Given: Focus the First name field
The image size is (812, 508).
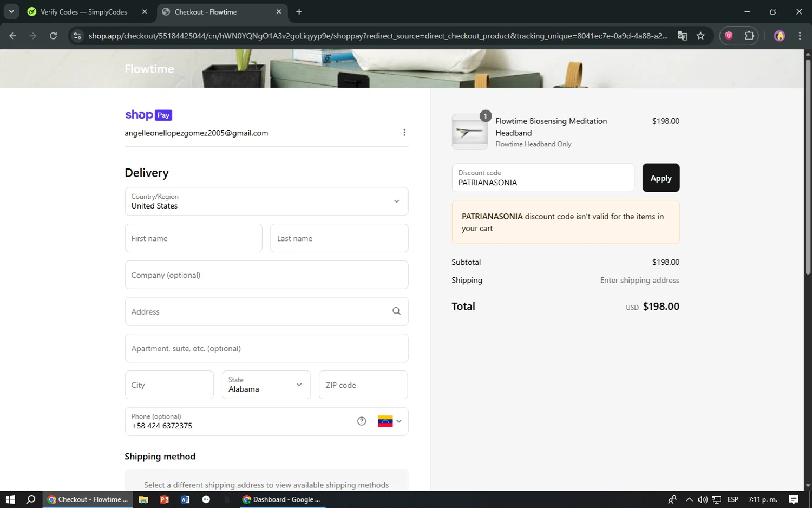Looking at the screenshot, I should pyautogui.click(x=193, y=238).
